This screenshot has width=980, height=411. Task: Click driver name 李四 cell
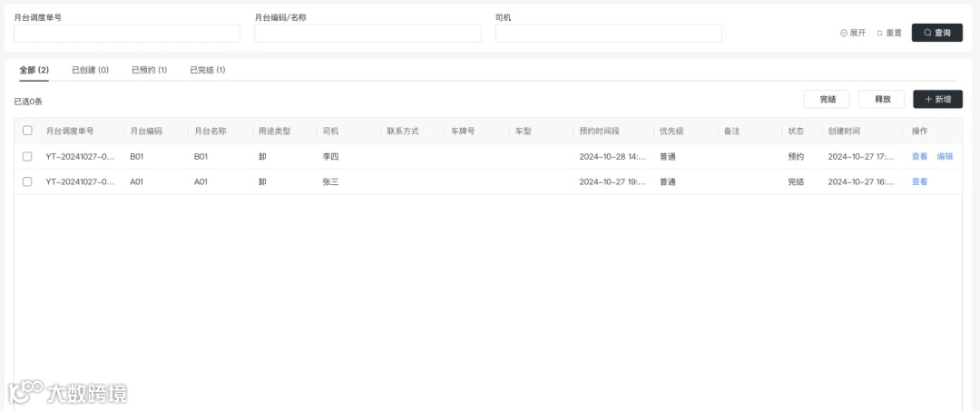coord(330,157)
